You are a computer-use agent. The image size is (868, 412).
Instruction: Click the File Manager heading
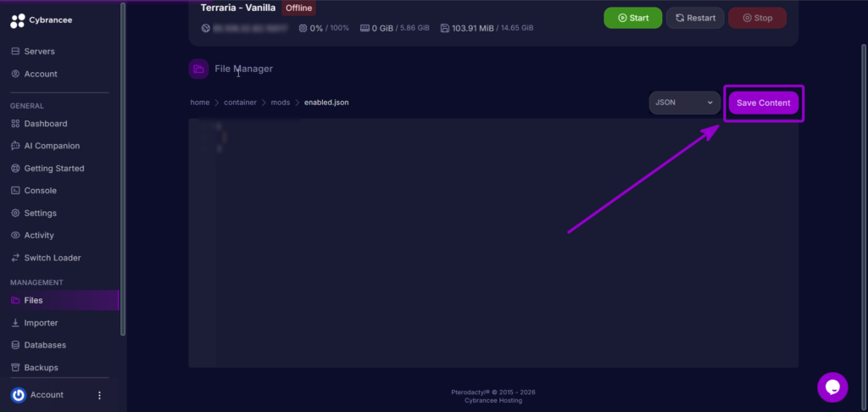[243, 70]
